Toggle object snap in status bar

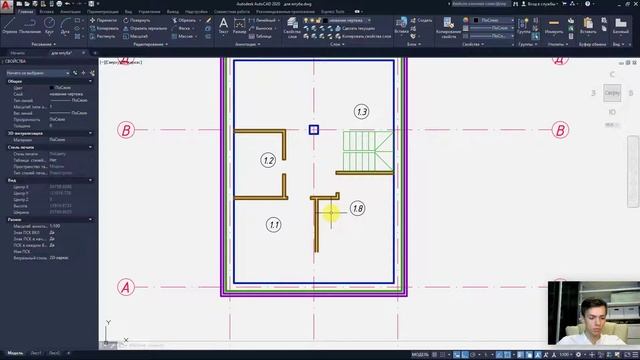[x=507, y=355]
